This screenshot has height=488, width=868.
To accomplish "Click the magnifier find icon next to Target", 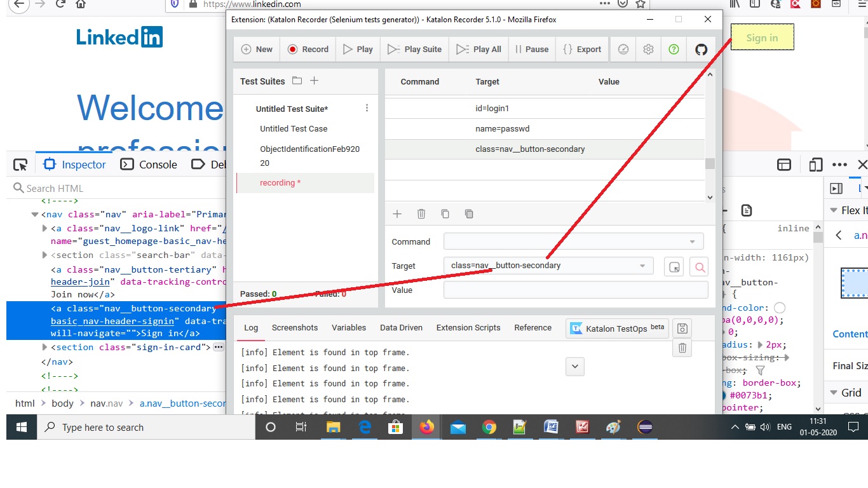I will tap(698, 266).
